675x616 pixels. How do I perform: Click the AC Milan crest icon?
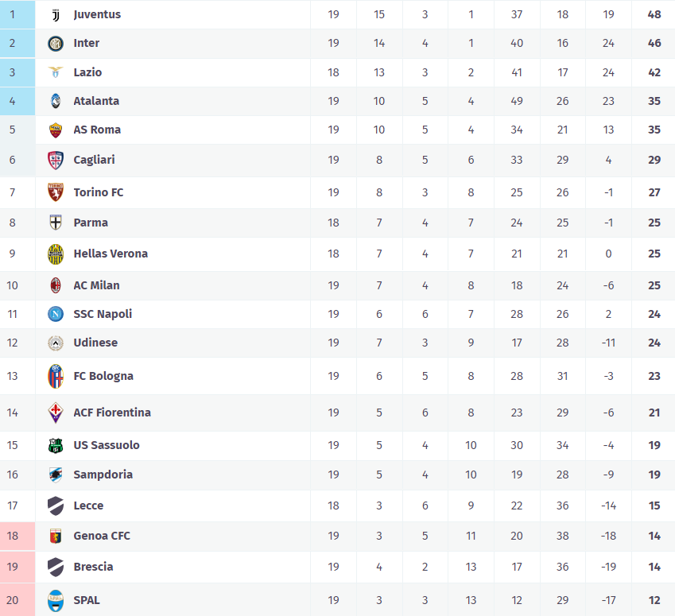(55, 285)
